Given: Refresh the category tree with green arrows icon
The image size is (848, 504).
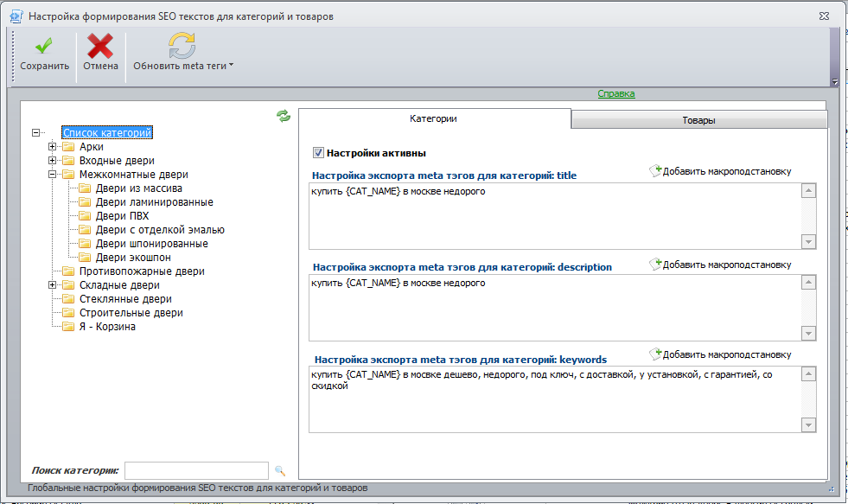Looking at the screenshot, I should pyautogui.click(x=284, y=116).
